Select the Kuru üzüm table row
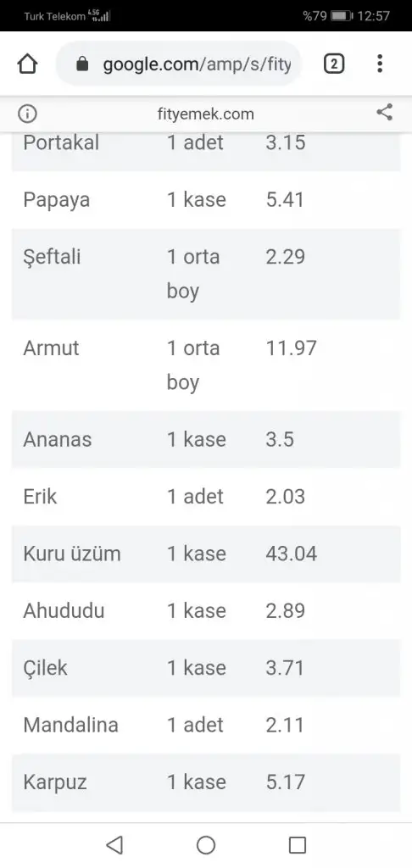412x868 pixels. (206, 554)
